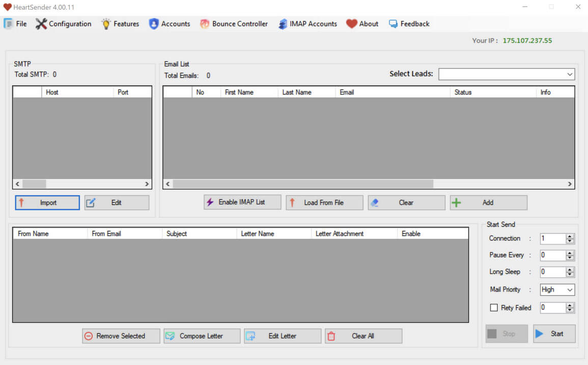Click the First Name column header
This screenshot has height=365, width=588.
[249, 92]
